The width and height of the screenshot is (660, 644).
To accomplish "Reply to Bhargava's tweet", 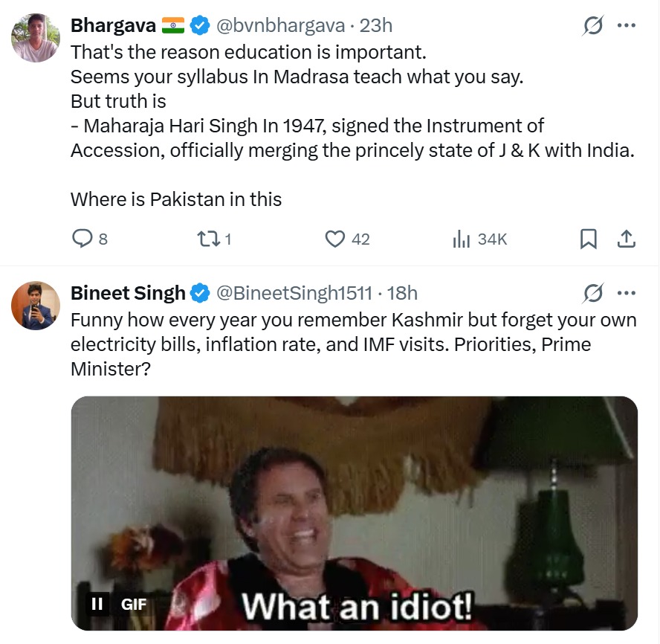I will coord(81,239).
